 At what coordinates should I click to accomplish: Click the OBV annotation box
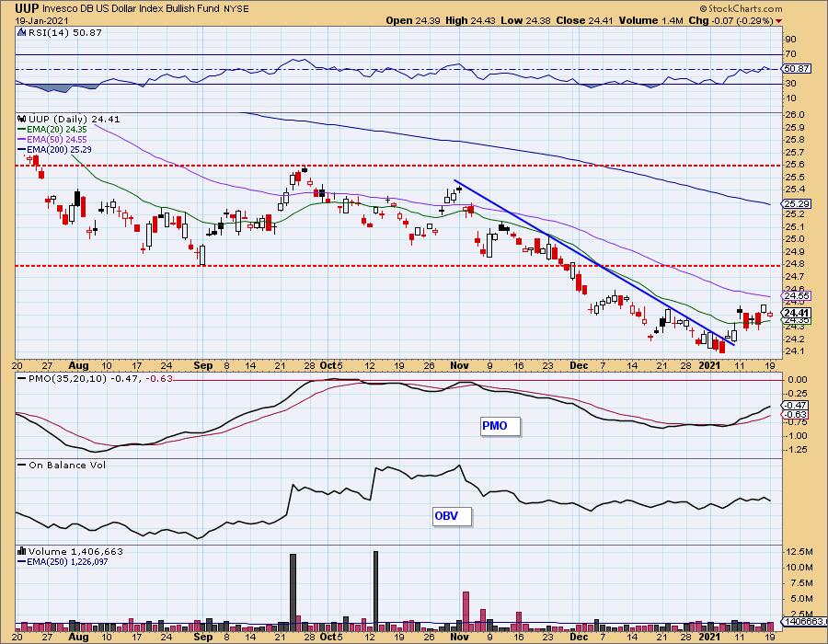[452, 516]
